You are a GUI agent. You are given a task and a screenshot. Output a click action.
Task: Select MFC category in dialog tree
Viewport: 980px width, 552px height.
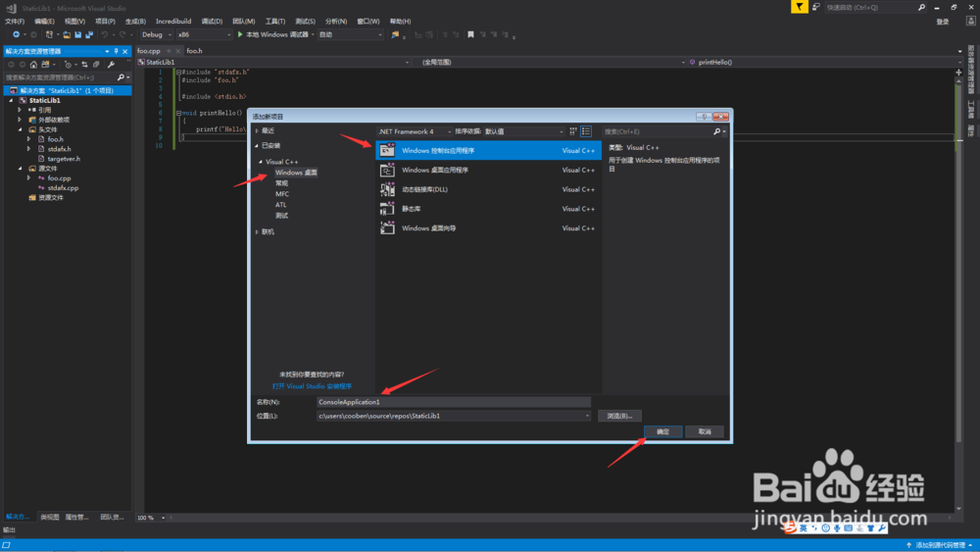point(282,194)
